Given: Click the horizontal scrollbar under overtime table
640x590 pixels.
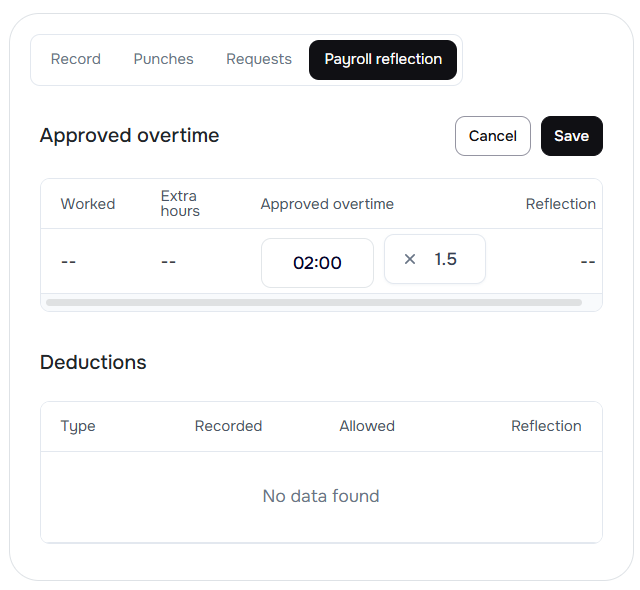Looking at the screenshot, I should coord(313,302).
